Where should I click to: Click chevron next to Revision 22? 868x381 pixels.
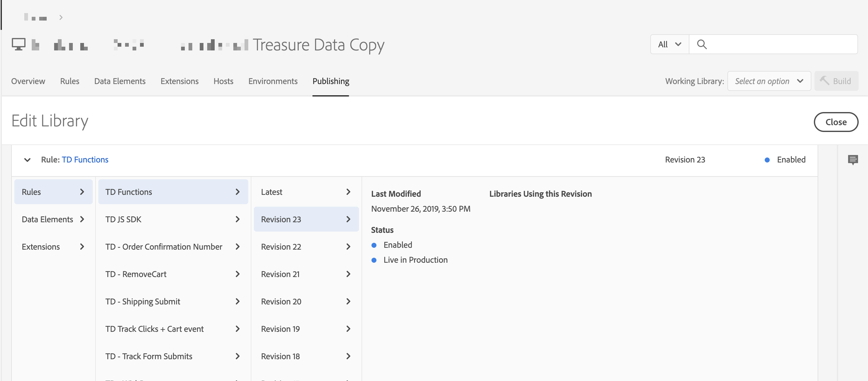pyautogui.click(x=348, y=247)
